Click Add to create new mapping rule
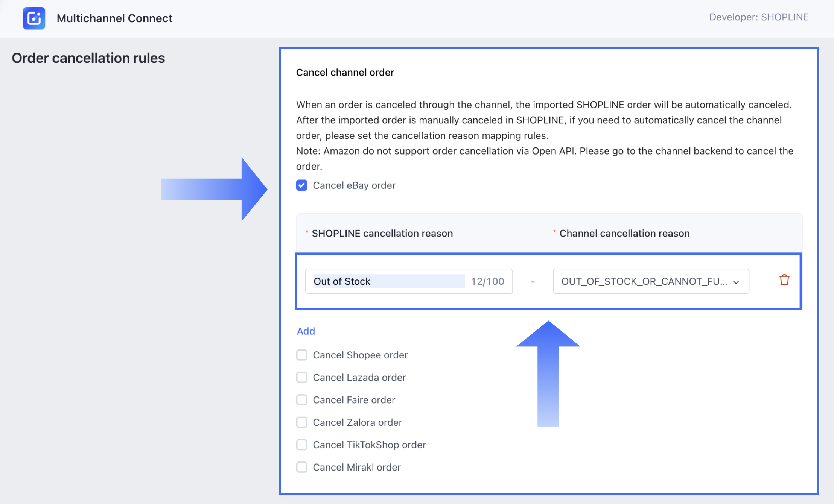The height and width of the screenshot is (504, 834). 306,331
